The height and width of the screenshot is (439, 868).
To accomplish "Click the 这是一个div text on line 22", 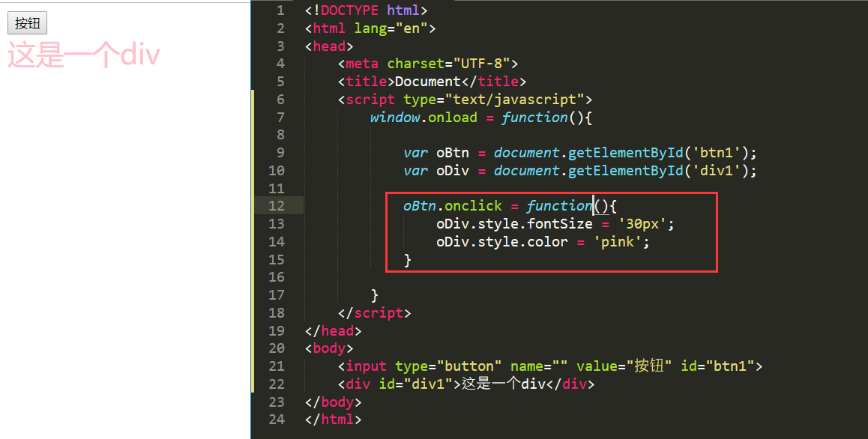I will coord(504,384).
